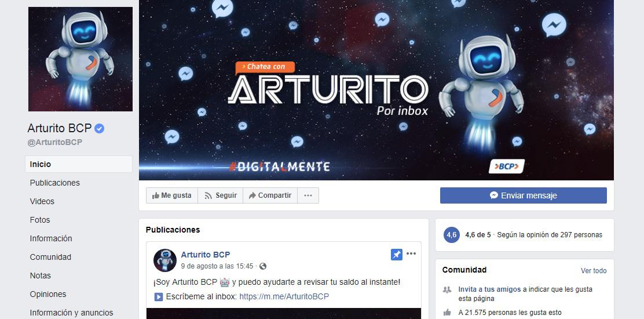Click the invite friends people icon

pos(447,290)
